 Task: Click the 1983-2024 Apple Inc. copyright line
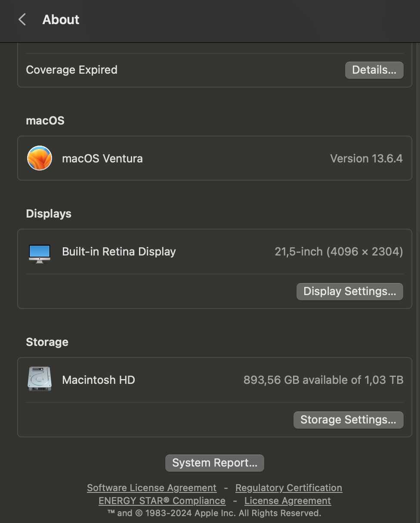pos(214,513)
